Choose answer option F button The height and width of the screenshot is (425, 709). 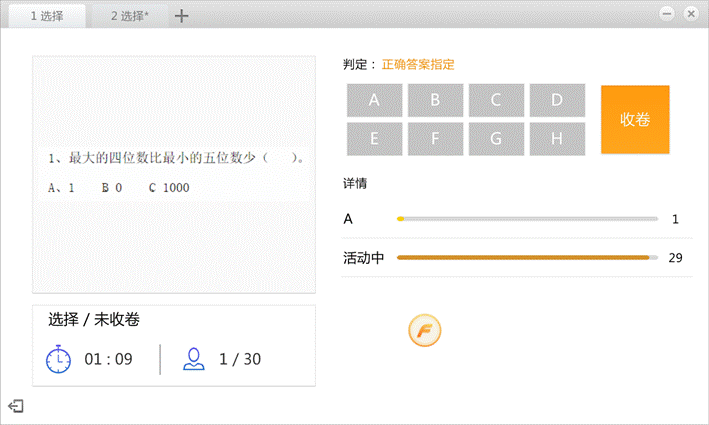click(435, 138)
